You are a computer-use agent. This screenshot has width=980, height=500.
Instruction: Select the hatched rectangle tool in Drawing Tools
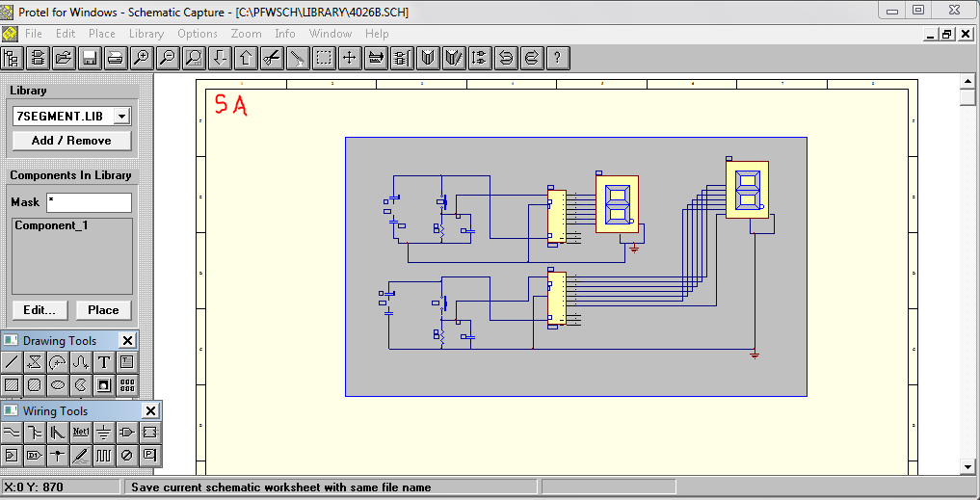click(x=12, y=385)
